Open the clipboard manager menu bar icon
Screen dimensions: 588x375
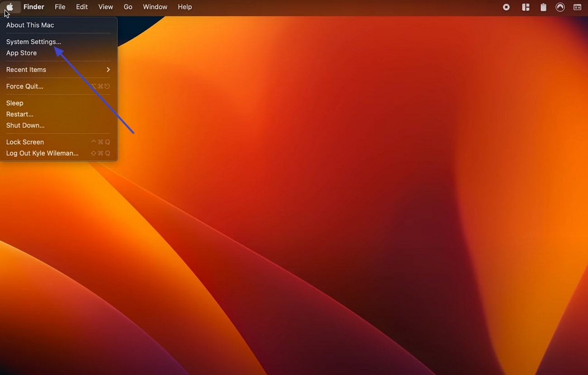543,7
